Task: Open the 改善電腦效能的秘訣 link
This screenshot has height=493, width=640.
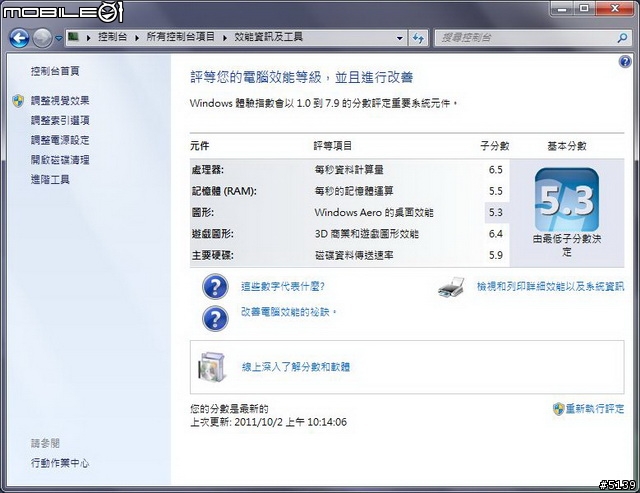Action: click(x=289, y=312)
